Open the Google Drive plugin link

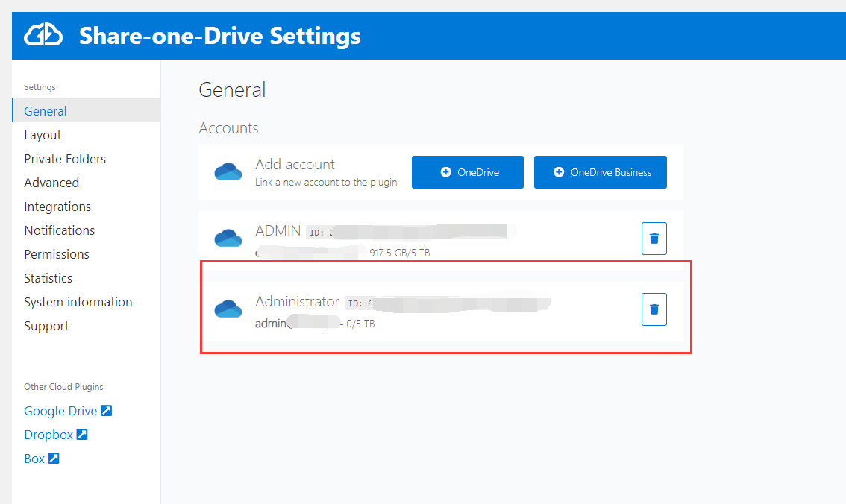(60, 411)
